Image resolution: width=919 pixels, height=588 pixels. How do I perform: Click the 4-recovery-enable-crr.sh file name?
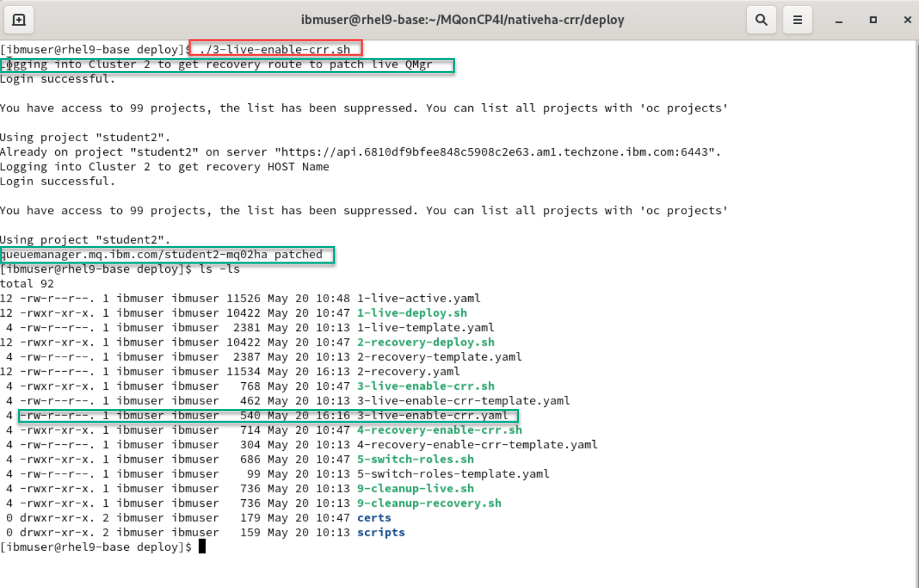[439, 430]
